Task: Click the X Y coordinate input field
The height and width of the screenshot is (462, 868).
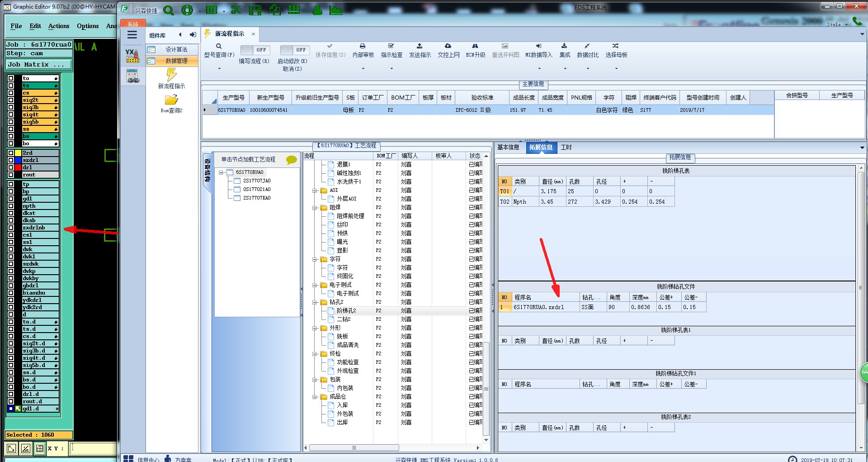Action: pos(93,448)
